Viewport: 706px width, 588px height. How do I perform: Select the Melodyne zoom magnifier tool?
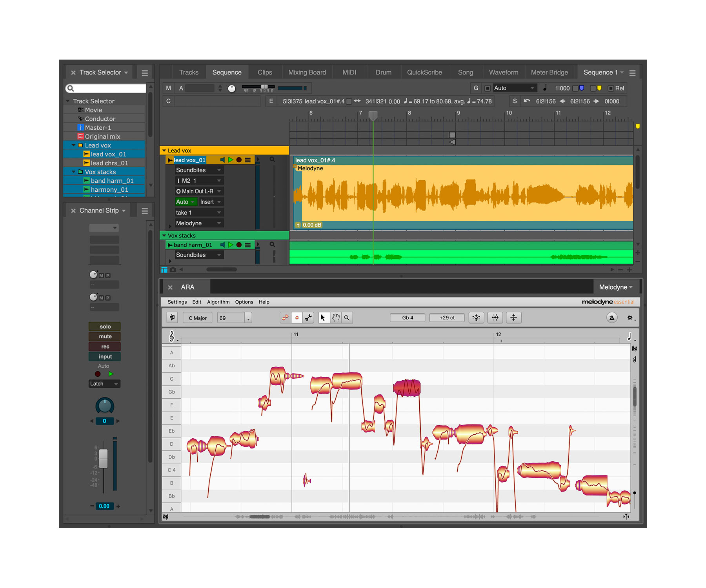click(x=347, y=318)
